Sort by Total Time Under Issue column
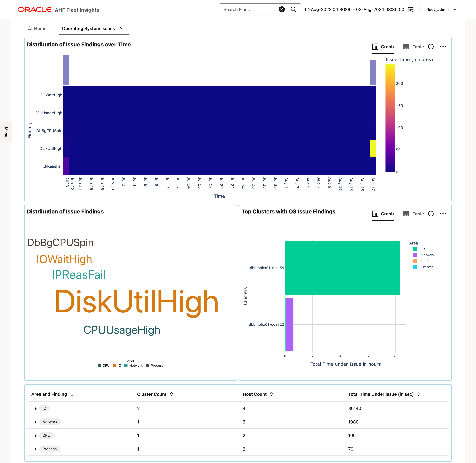The width and height of the screenshot is (476, 463). 384,394
